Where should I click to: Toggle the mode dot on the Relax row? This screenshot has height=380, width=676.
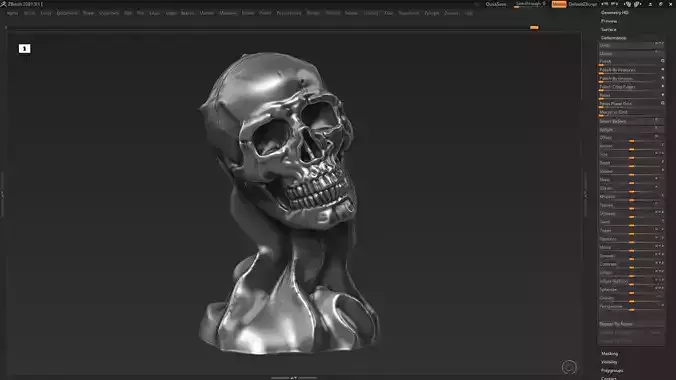(663, 95)
